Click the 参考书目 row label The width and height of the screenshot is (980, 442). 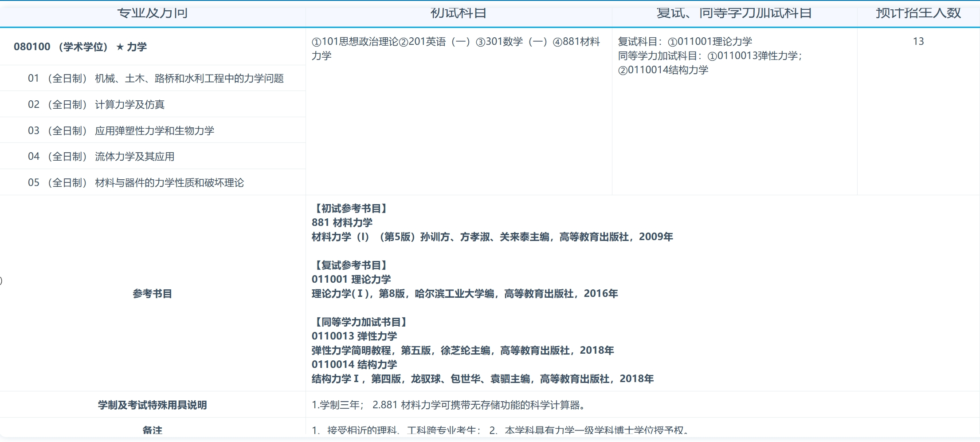coord(153,293)
